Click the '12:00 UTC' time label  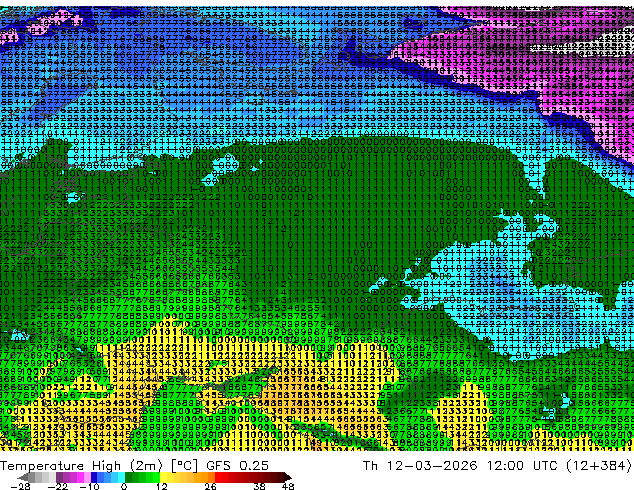[523, 466]
